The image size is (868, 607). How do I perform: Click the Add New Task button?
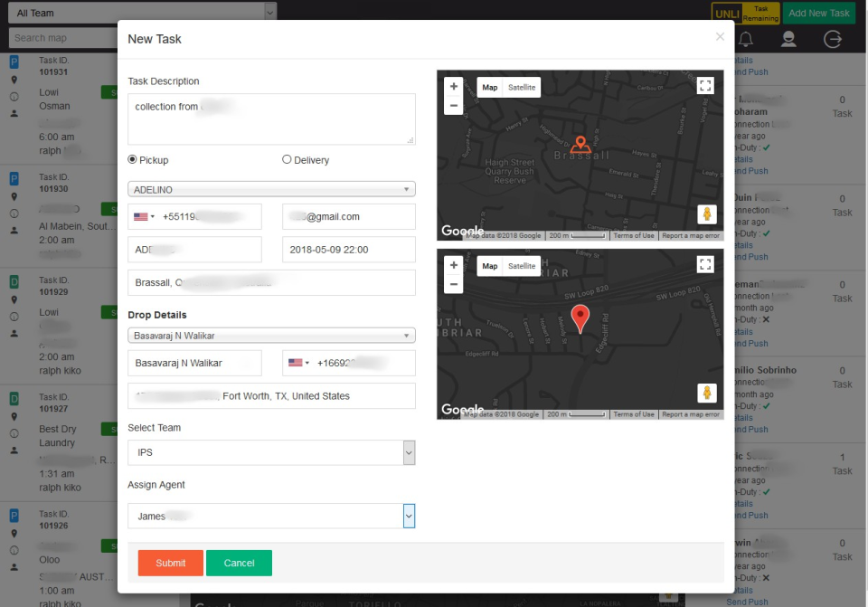(819, 13)
